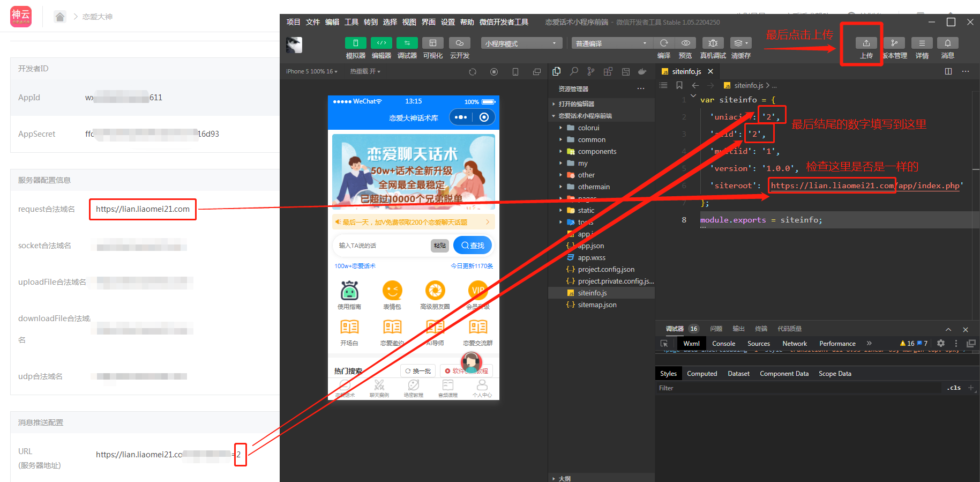Click the 换一批 refresh button
Screen dimensions: 980x482
(418, 370)
